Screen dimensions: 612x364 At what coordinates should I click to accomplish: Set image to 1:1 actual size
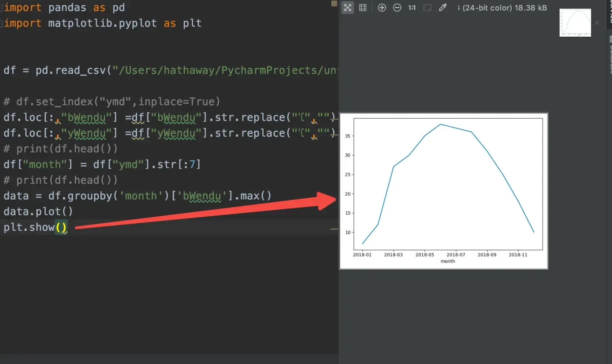412,8
